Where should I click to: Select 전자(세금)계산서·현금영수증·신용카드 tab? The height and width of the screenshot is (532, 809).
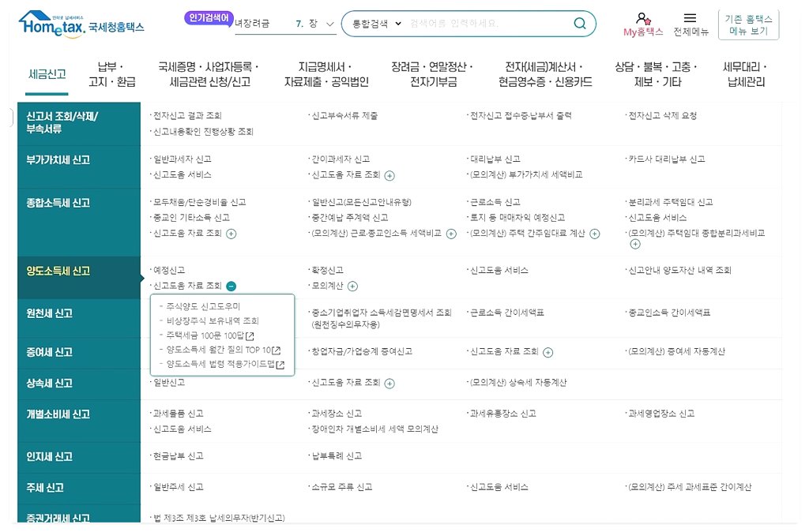coord(545,74)
